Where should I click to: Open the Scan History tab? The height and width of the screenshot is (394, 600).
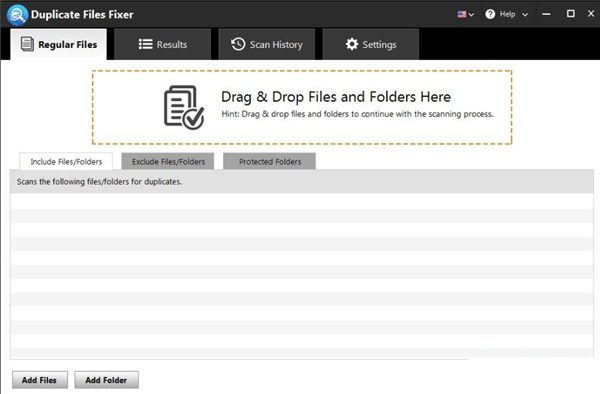267,44
